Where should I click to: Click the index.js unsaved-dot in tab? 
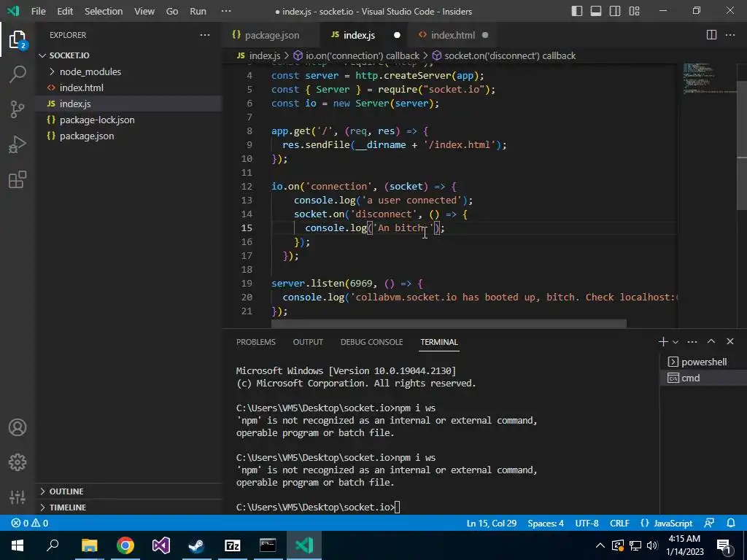click(x=397, y=35)
